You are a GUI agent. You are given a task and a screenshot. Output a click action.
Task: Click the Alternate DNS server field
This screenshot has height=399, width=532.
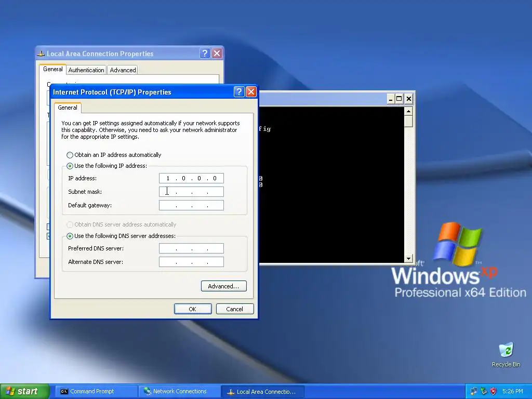pyautogui.click(x=191, y=262)
